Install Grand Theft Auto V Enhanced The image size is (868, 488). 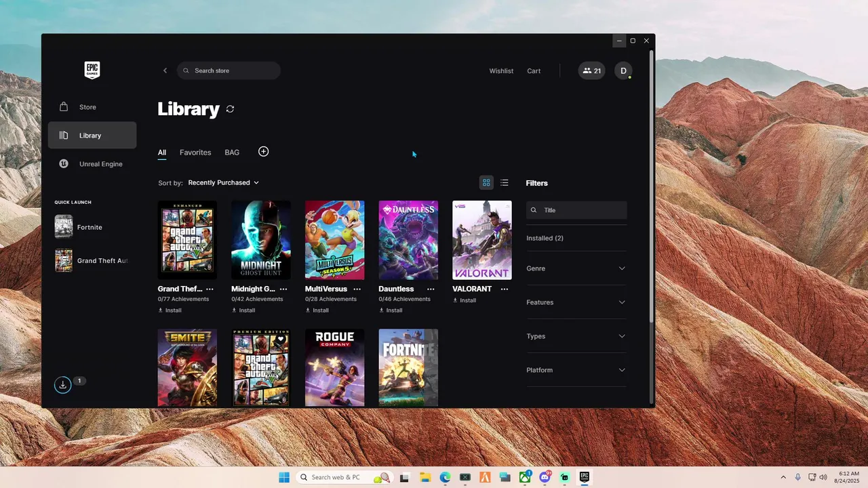point(170,310)
